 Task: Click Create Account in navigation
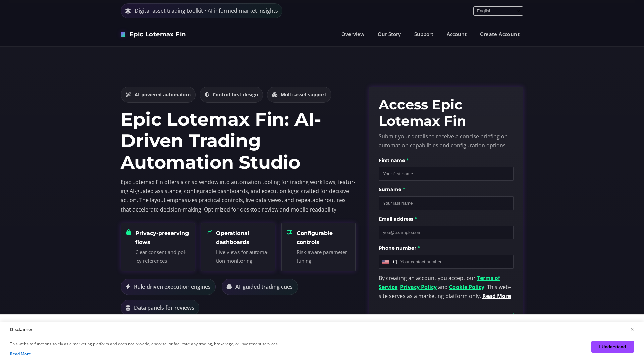(x=500, y=34)
